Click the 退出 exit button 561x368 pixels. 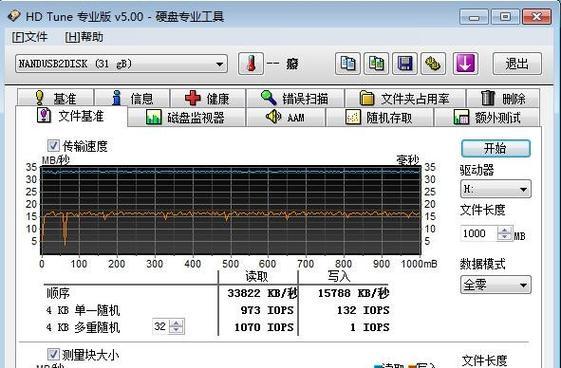(x=517, y=64)
